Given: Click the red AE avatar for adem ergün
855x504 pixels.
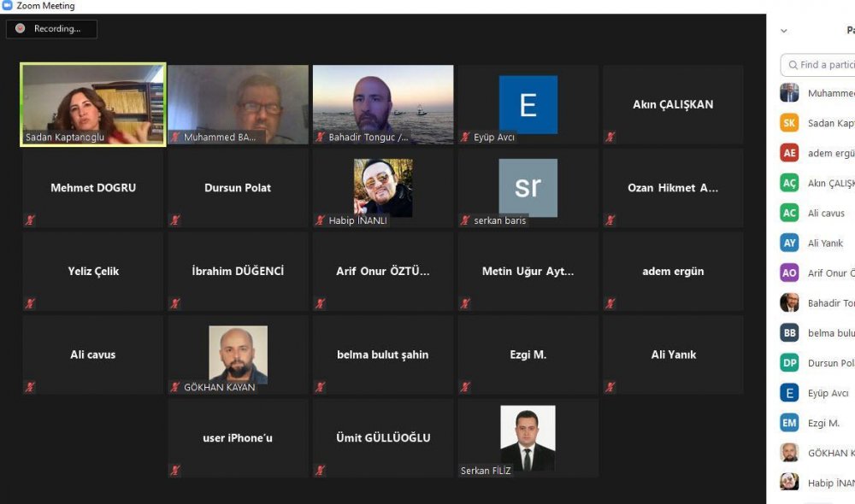Looking at the screenshot, I should (x=789, y=153).
